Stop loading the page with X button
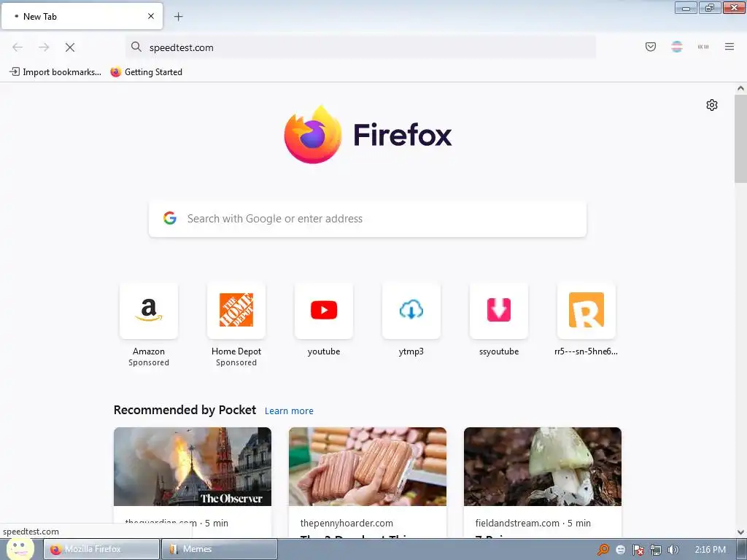The width and height of the screenshot is (747, 560). pyautogui.click(x=70, y=47)
